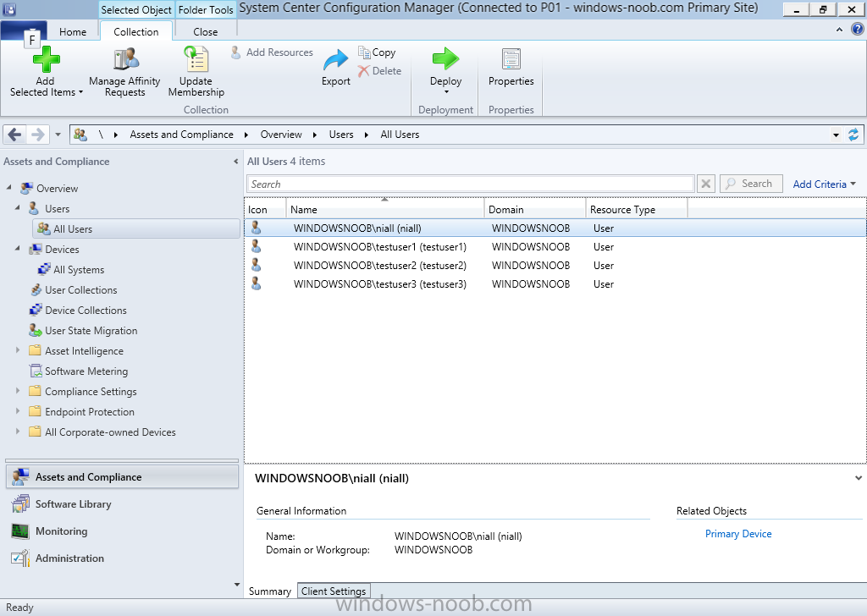This screenshot has width=867, height=616.
Task: Select User Collections in the tree
Action: [80, 290]
